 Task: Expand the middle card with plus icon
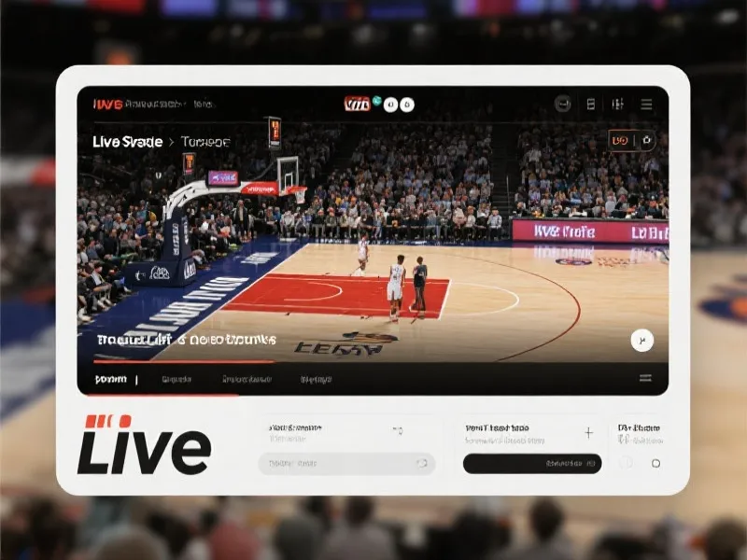pos(588,432)
